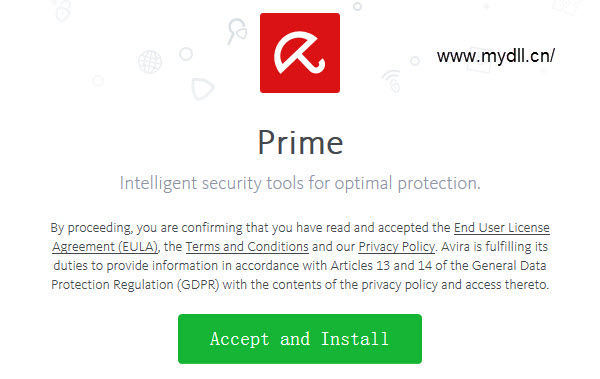600x379 pixels.
Task: Click the GDPR paragraph text
Action: click(300, 256)
